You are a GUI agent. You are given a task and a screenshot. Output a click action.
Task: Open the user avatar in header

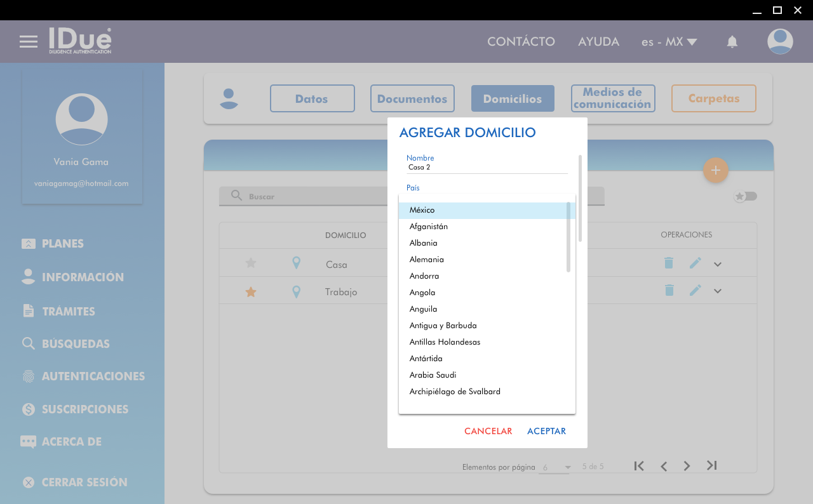[x=780, y=42]
